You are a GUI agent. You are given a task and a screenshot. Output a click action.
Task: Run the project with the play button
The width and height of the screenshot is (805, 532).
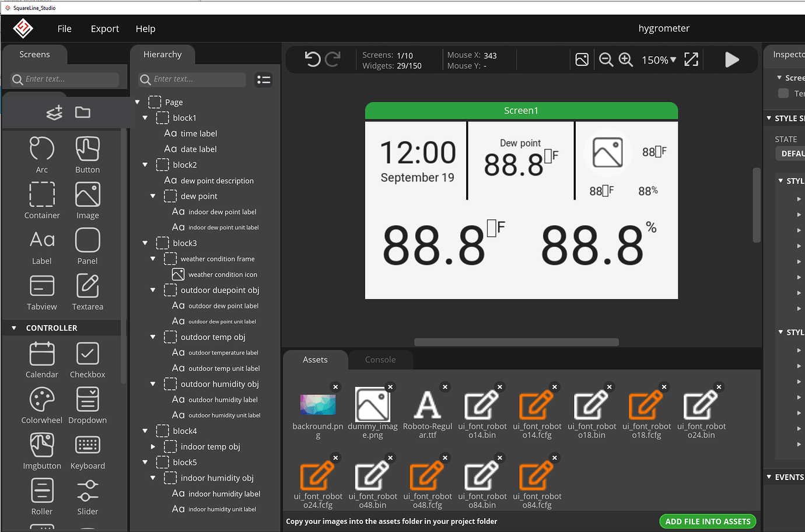732,59
